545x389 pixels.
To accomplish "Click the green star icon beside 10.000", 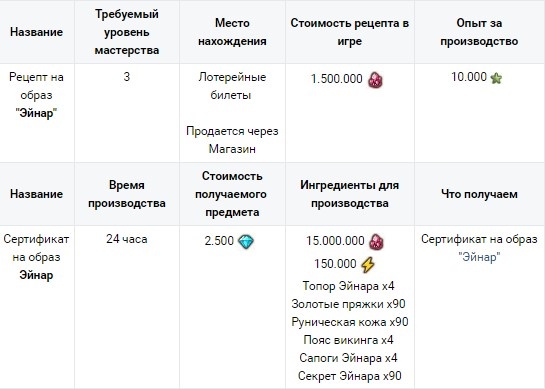I will (x=496, y=78).
